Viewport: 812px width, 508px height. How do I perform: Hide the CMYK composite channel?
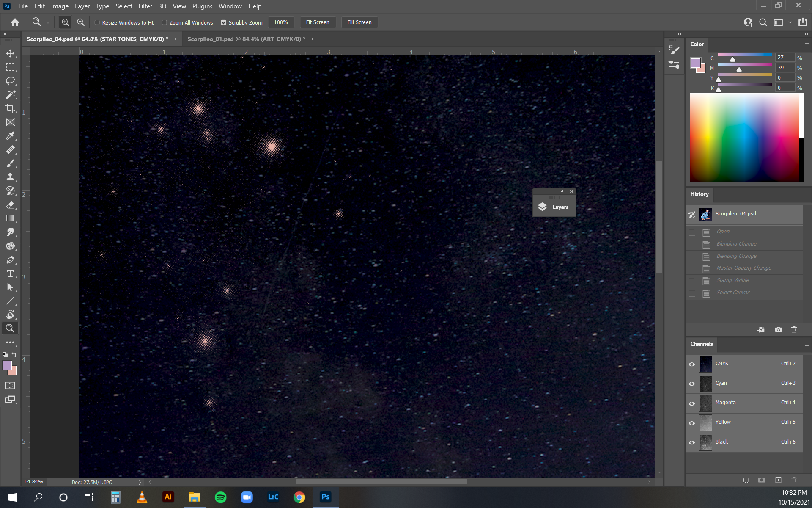click(x=692, y=364)
